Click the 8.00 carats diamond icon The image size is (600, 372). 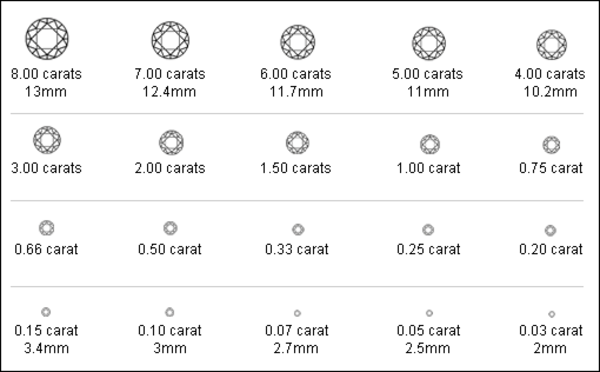(47, 39)
